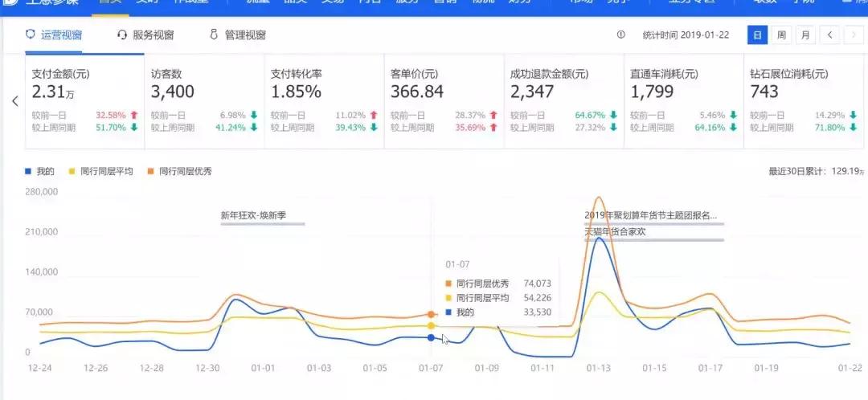Select the 支付转化率 metric card
868x400 pixels.
point(324,101)
